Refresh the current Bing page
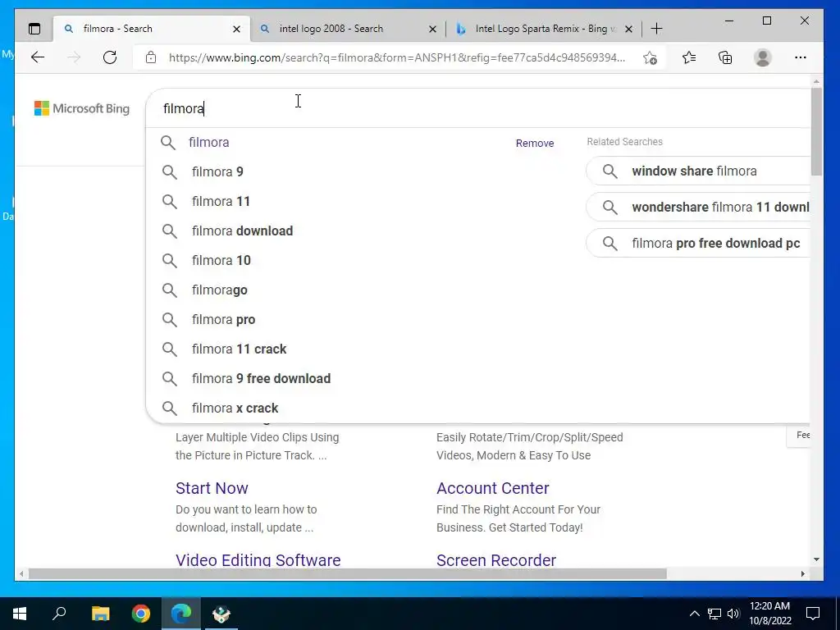 point(110,57)
